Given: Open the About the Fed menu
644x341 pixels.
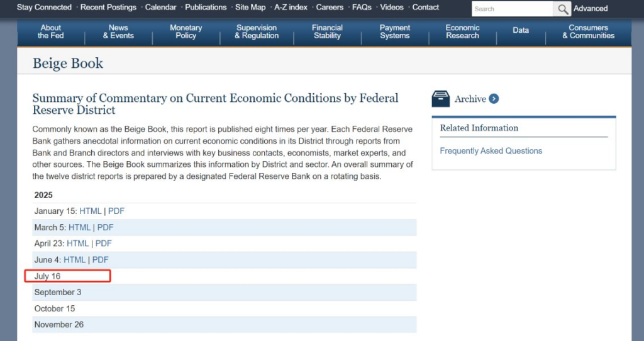Looking at the screenshot, I should point(51,31).
